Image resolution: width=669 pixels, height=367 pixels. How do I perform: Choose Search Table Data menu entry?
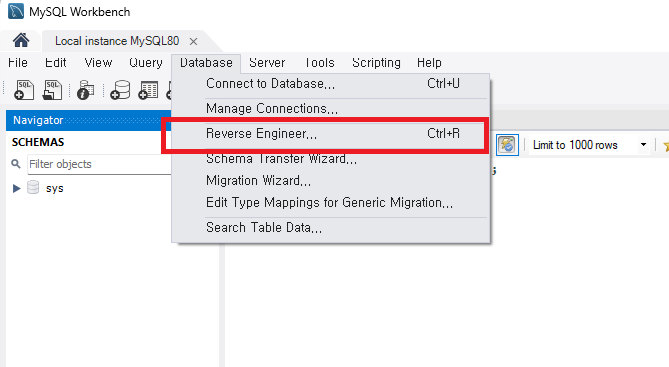(331, 227)
